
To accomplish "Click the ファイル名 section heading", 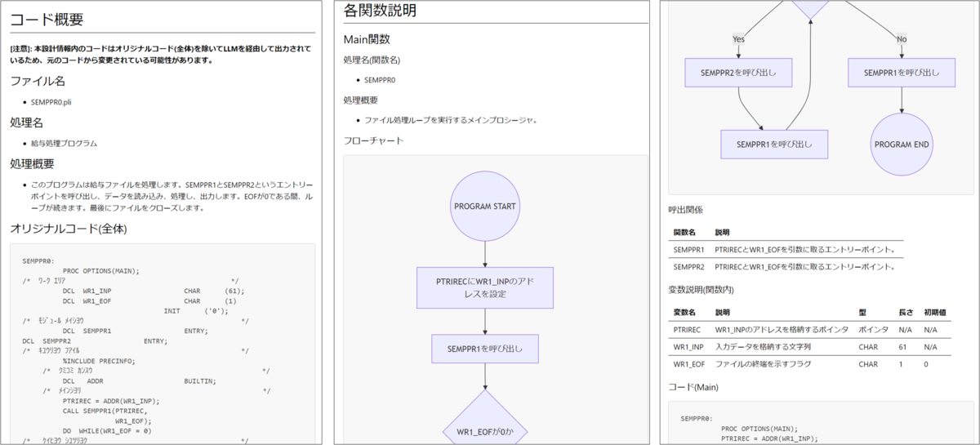I will [x=38, y=81].
